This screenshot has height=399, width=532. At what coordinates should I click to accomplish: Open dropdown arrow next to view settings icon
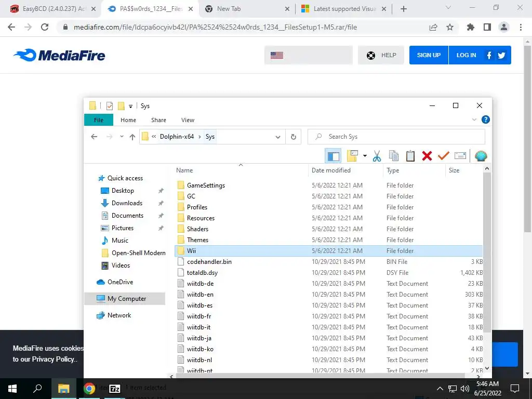click(365, 156)
